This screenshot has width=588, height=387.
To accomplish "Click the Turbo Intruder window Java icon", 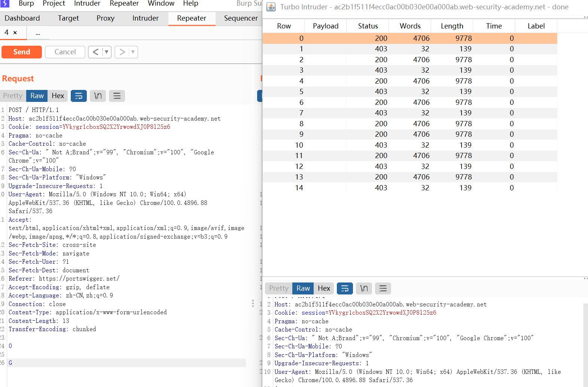I will pos(271,7).
